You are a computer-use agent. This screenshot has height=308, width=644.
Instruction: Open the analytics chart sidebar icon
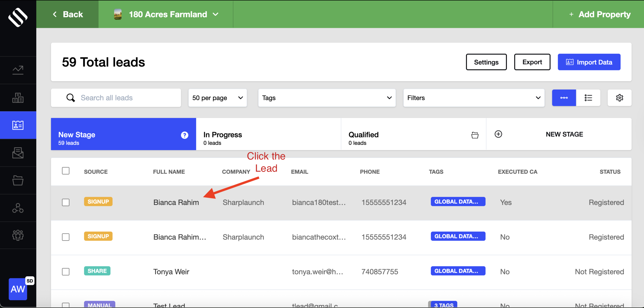click(x=18, y=70)
